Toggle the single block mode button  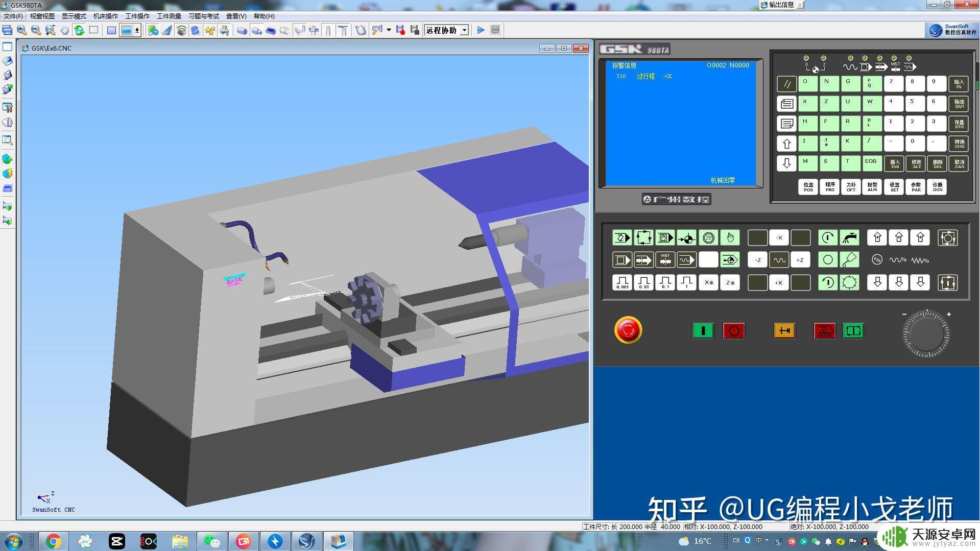[622, 260]
